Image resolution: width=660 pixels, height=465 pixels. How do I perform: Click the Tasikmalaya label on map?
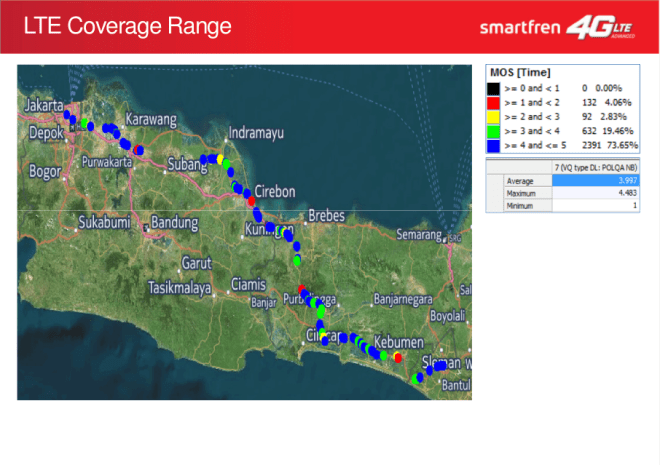tap(180, 288)
